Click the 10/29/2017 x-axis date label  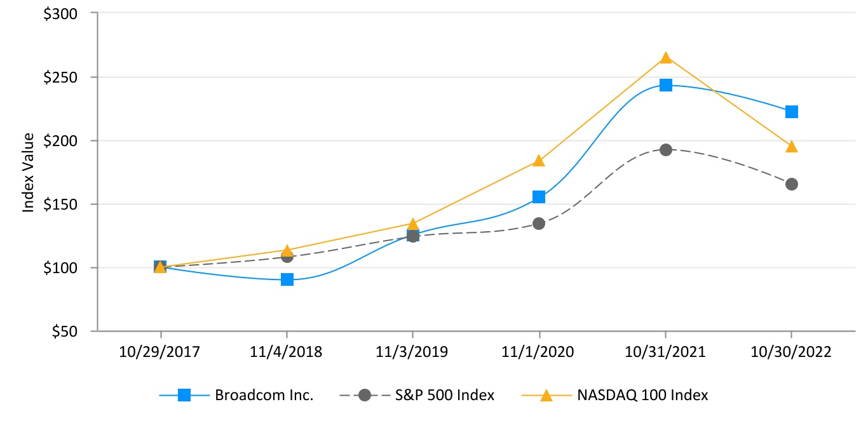[160, 352]
